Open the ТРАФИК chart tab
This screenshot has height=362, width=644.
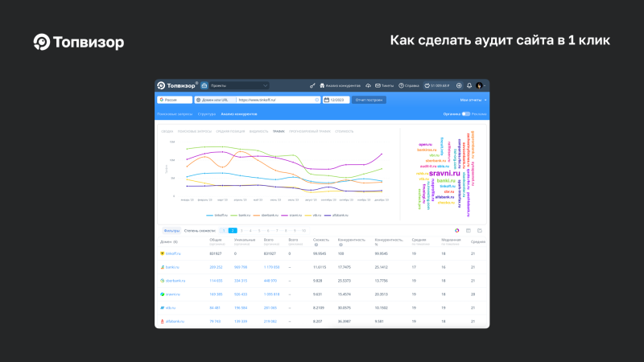(279, 131)
